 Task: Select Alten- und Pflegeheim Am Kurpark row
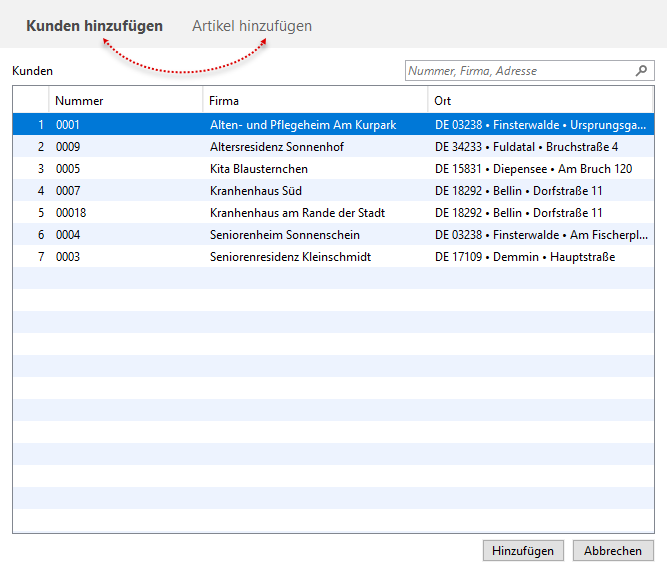[303, 125]
